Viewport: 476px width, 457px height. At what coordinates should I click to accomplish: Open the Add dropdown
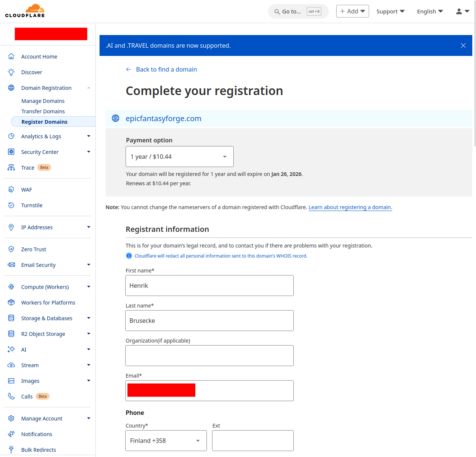353,11
